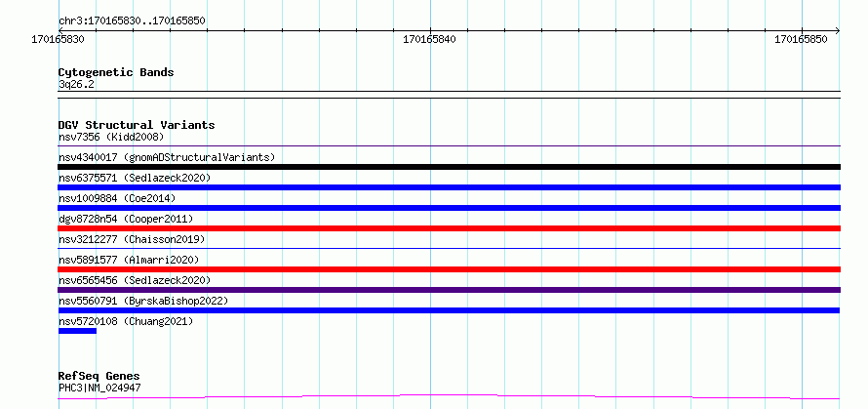Click the 170165830 ruler position label
The image size is (868, 409).
pos(59,39)
